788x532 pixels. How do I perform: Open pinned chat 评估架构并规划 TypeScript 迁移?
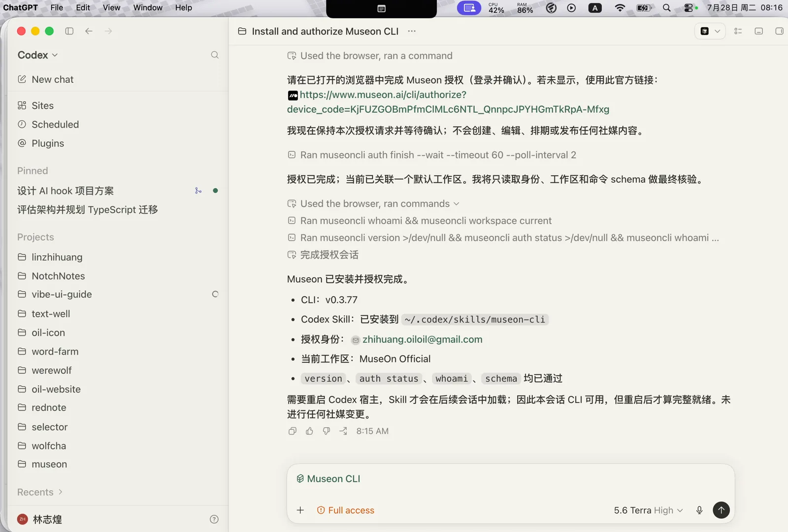coord(88,210)
